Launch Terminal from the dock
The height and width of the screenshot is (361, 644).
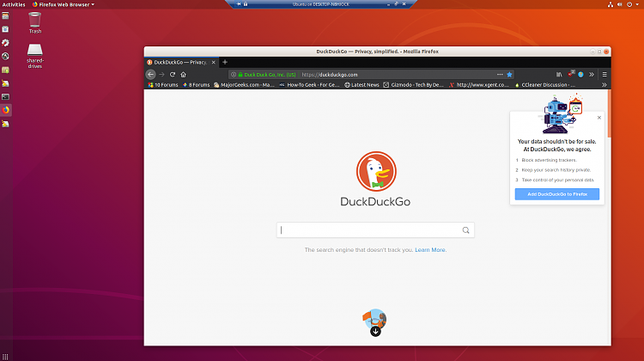(x=5, y=97)
